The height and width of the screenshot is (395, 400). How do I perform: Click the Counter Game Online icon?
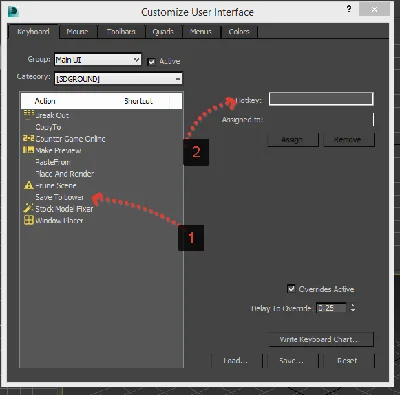click(x=29, y=138)
